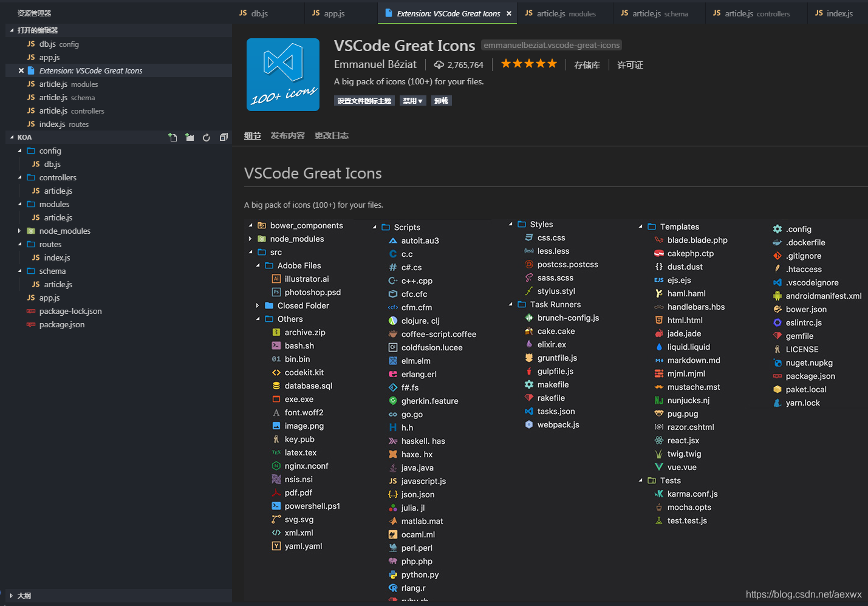868x606 pixels.
Task: Collapse all folders in KOA explorer
Action: click(224, 137)
